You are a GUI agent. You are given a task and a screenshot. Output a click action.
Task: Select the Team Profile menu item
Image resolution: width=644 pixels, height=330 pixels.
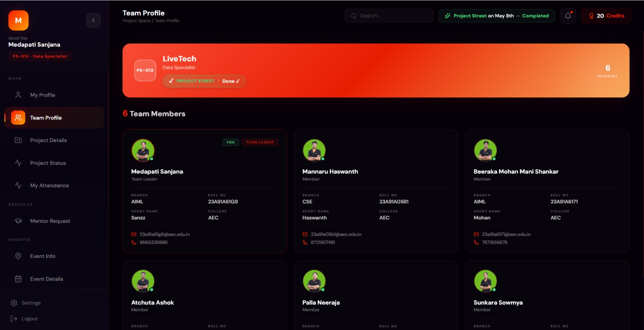pos(54,118)
